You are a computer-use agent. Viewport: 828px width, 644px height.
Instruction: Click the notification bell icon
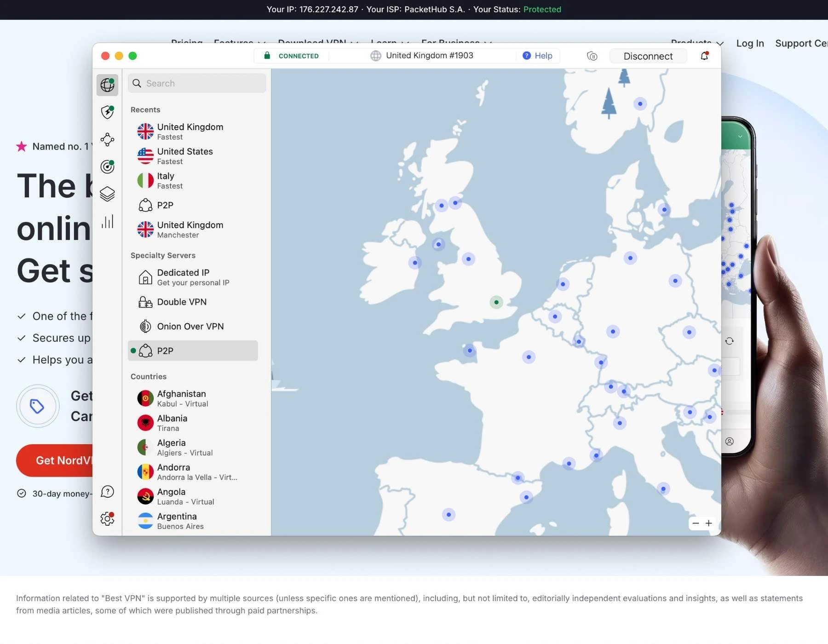704,56
